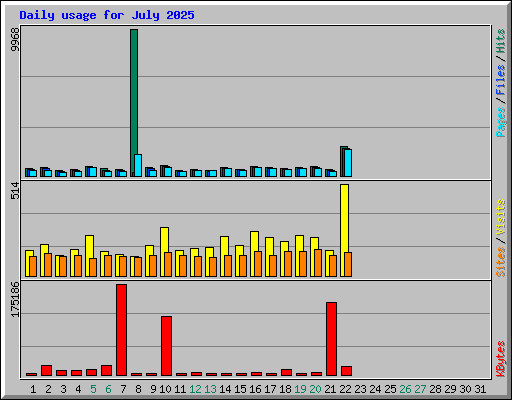
Task: Click the red KBytes bar for day 10
Action: (166, 346)
